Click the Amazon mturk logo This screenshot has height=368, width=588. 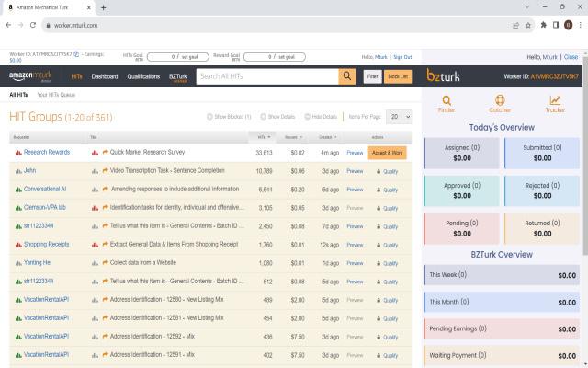click(30, 76)
